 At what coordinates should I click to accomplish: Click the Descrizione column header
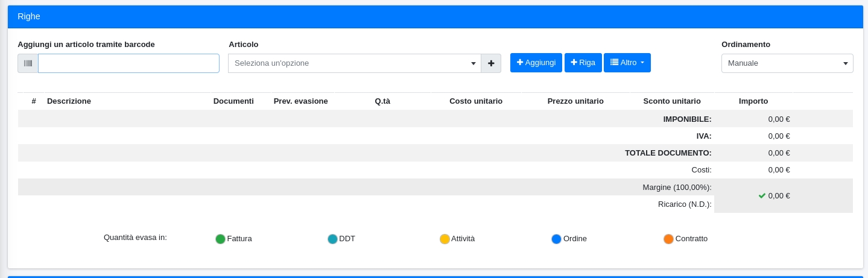[69, 101]
